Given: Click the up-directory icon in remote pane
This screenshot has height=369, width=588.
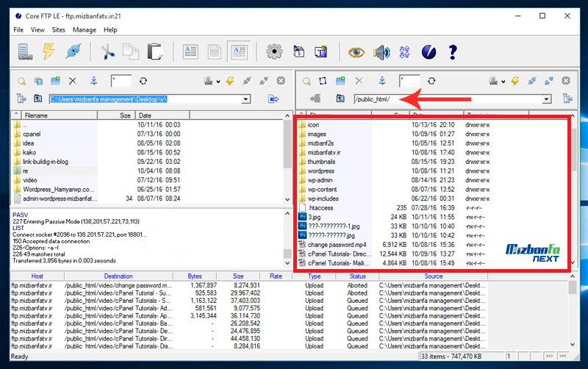Looking at the screenshot, I should 340,98.
